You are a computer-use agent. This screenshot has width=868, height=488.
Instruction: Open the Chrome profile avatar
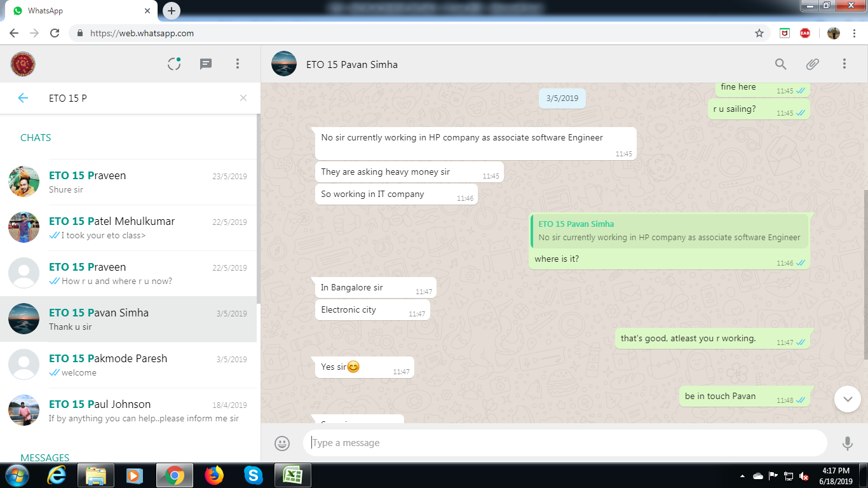(x=834, y=33)
